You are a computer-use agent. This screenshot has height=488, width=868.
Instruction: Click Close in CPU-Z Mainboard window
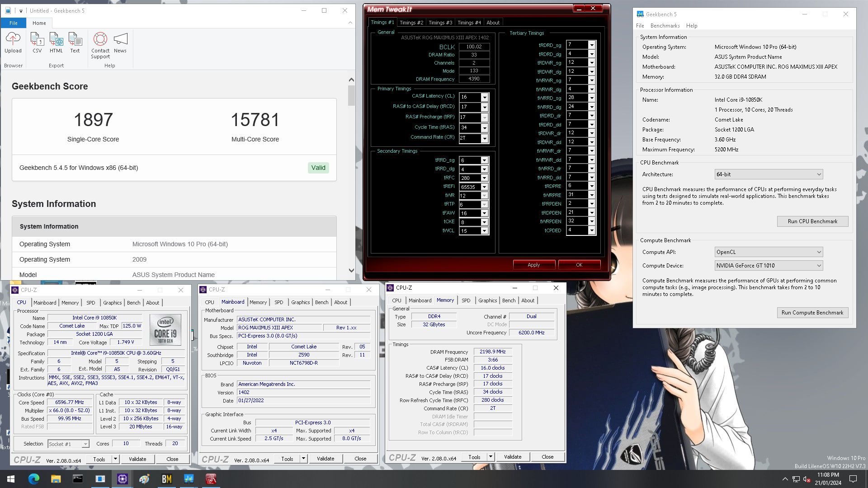pyautogui.click(x=360, y=459)
